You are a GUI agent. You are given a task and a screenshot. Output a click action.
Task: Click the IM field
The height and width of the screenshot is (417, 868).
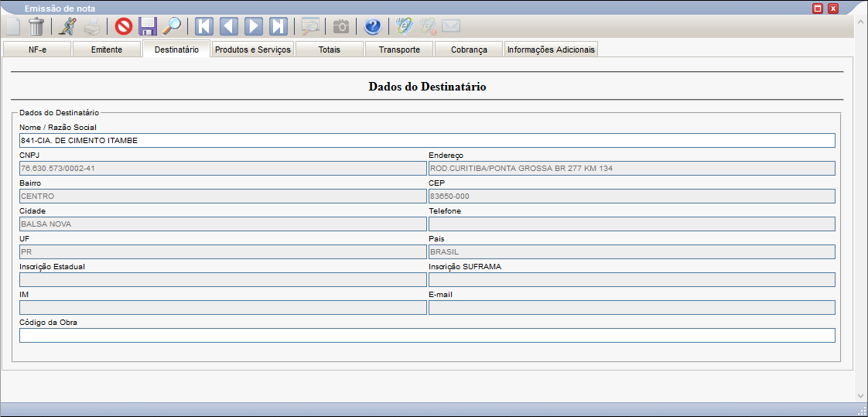[223, 307]
